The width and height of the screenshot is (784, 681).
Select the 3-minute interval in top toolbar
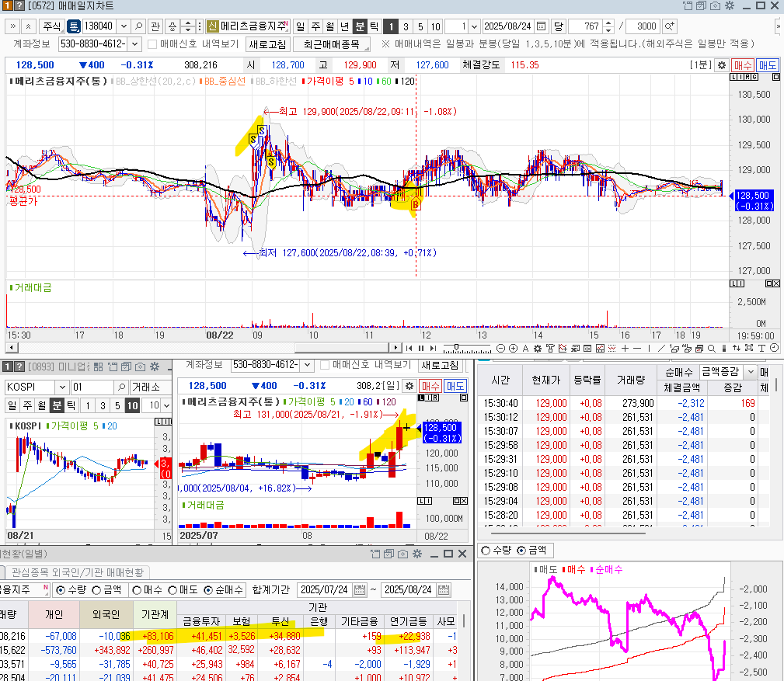tap(406, 26)
